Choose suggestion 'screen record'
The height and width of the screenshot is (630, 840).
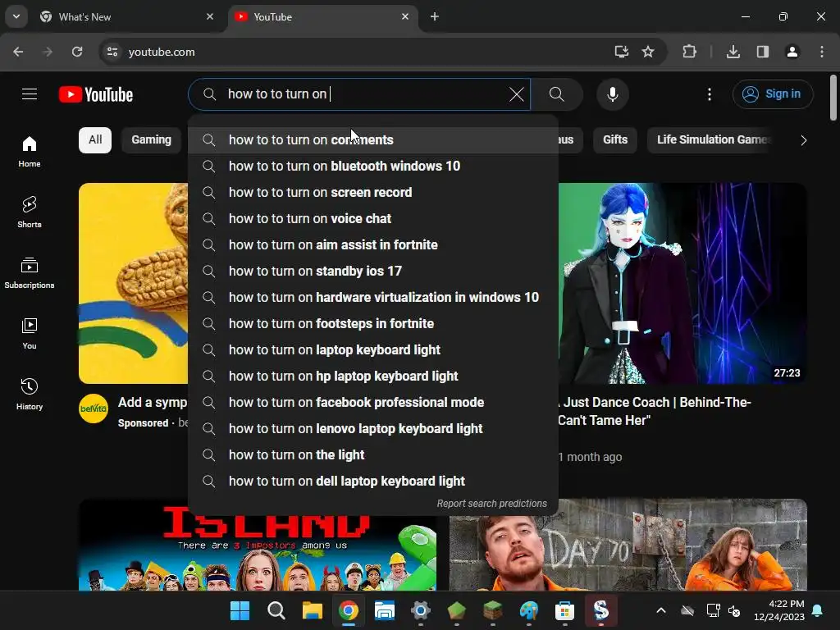tap(373, 192)
